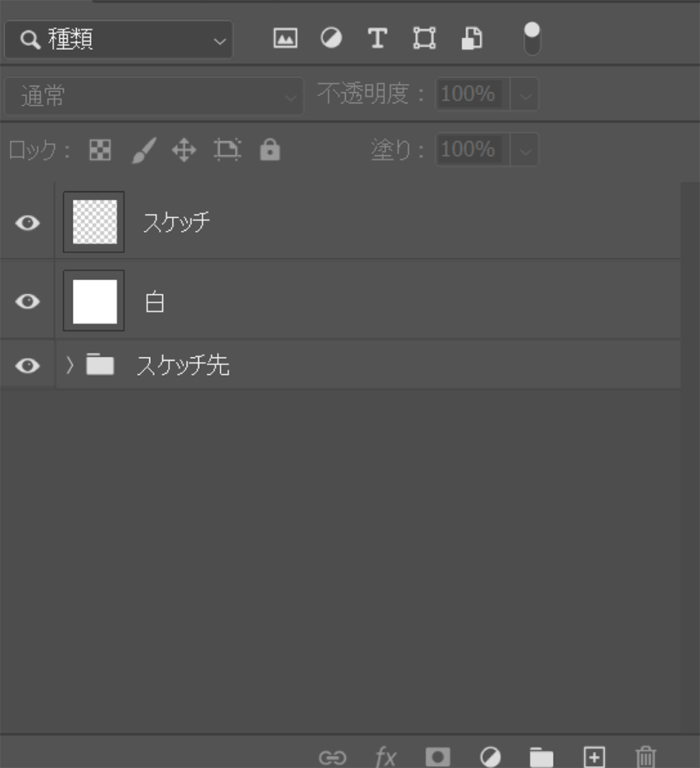Delete layer with the trash icon
700x768 pixels.
pos(646,757)
